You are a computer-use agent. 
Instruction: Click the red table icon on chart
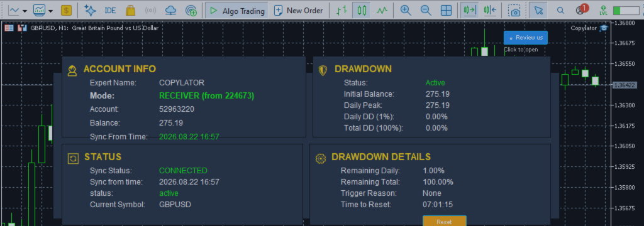(x=9, y=28)
